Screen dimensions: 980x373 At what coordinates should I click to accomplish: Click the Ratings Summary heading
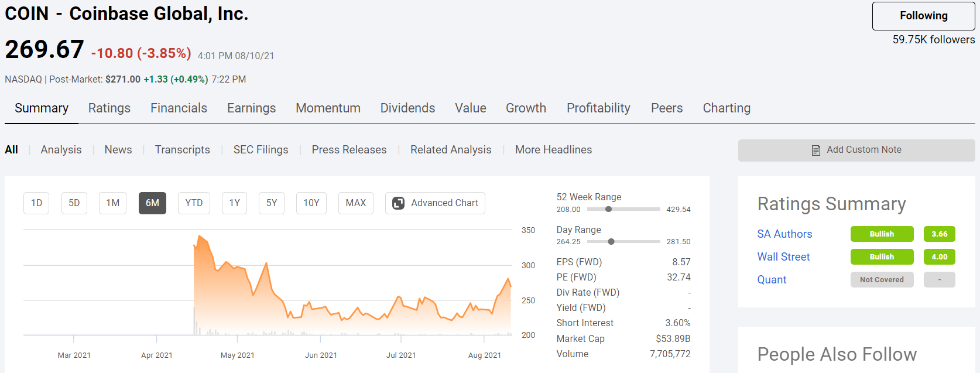click(831, 204)
